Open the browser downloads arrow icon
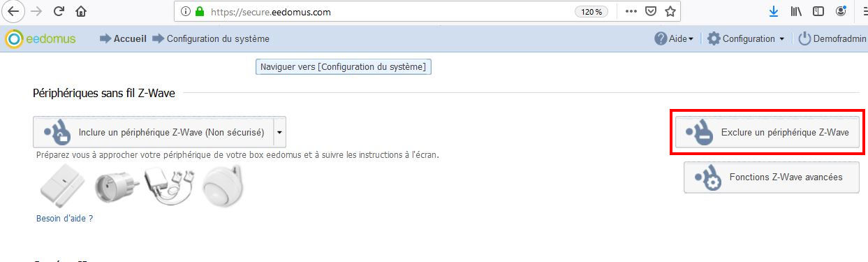The height and width of the screenshot is (262, 868). coord(773,11)
